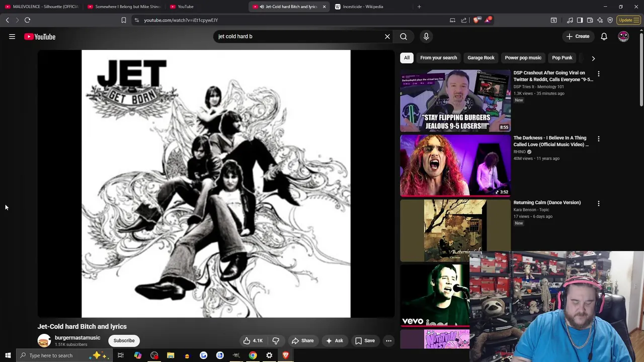644x362 pixels.
Task: Open browser Update menu button
Action: [628, 20]
